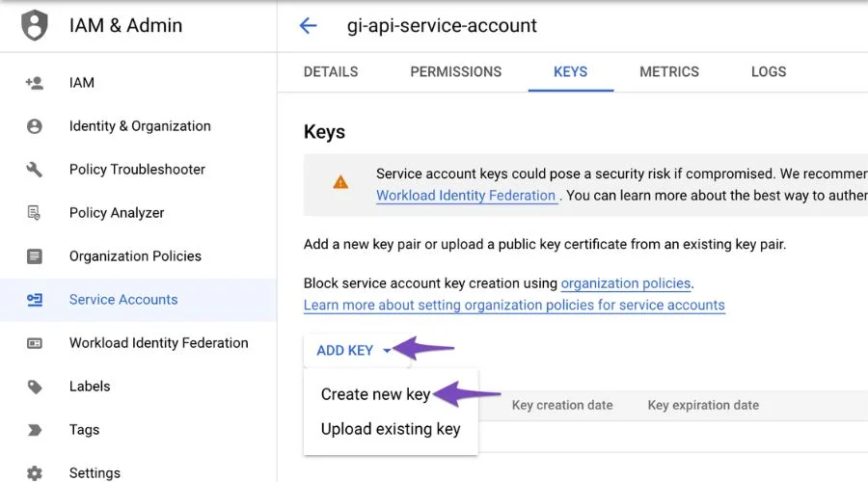Click the orange warning triangle icon

(340, 182)
